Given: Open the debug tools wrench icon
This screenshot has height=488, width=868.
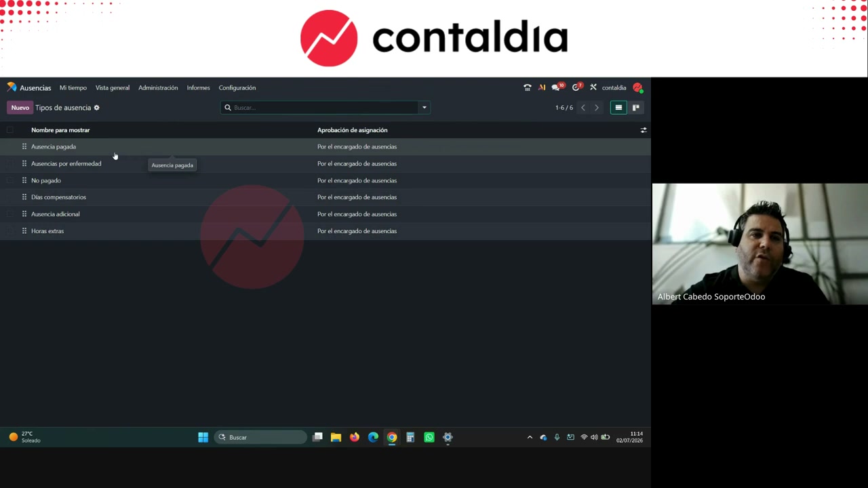Looking at the screenshot, I should [593, 87].
